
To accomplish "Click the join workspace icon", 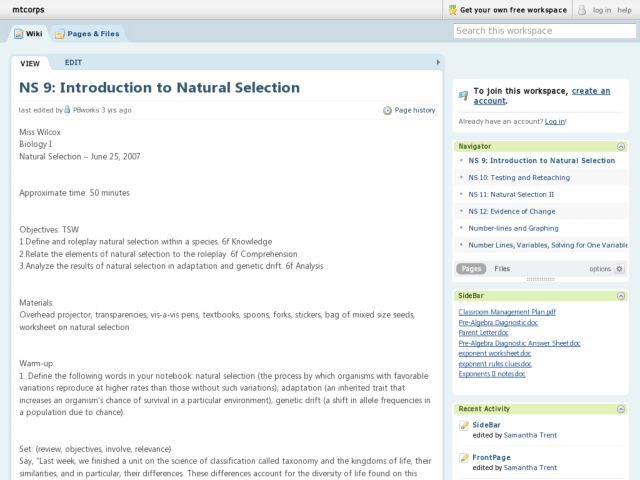I will pos(463,96).
